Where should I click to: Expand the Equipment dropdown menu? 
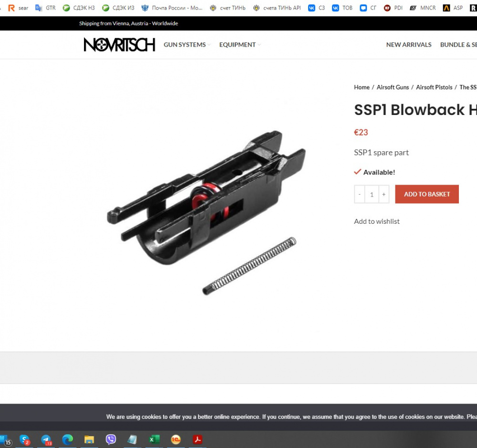point(239,45)
